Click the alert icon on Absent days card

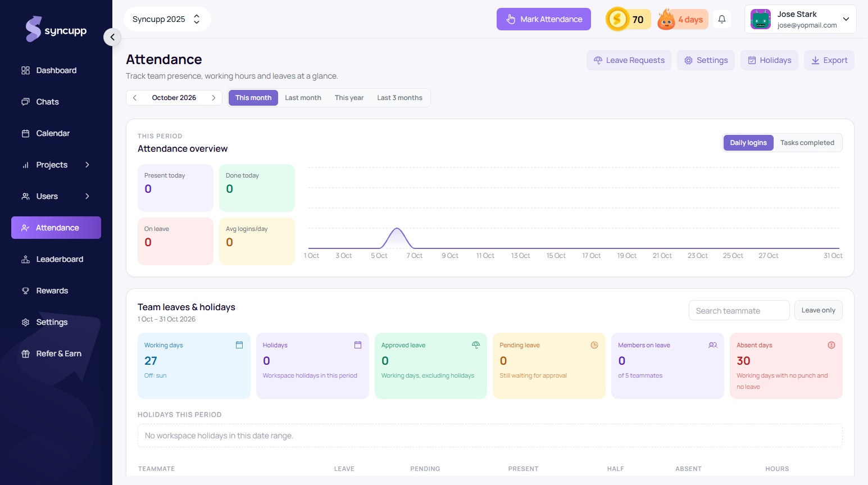pos(831,345)
